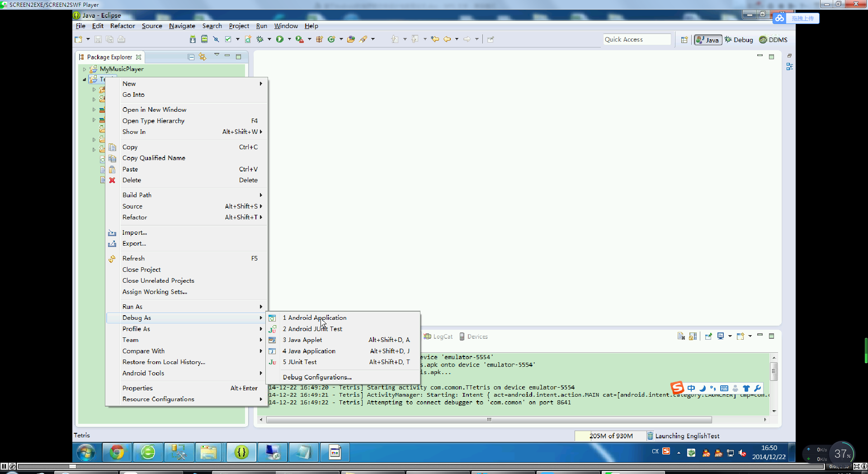Click the New Android XML file icon
The width and height of the screenshot is (868, 474).
248,39
